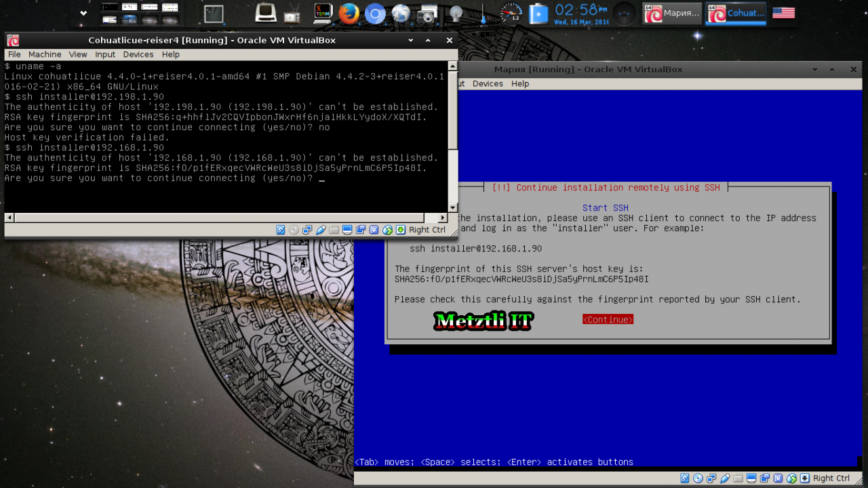
Task: Click keyboard capture icon in Мария status bar
Action: [x=805, y=479]
